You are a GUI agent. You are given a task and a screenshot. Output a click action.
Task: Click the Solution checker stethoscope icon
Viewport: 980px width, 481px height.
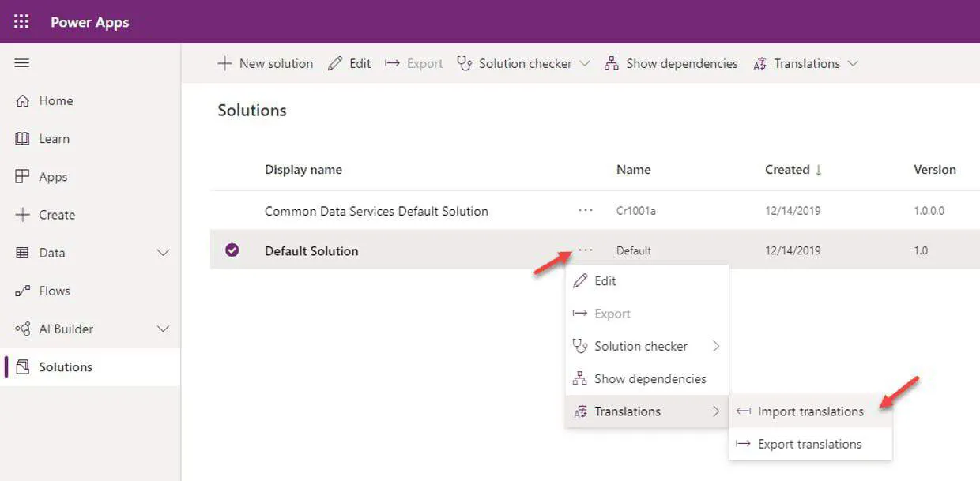click(x=465, y=63)
